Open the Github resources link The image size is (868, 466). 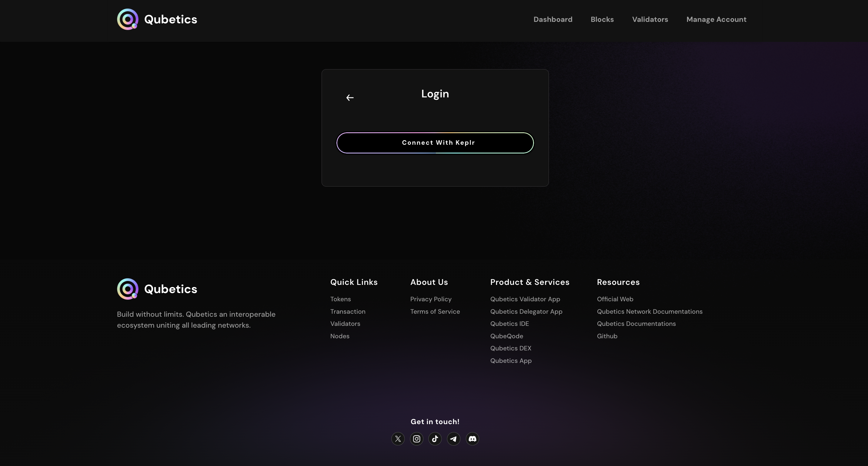pos(607,336)
